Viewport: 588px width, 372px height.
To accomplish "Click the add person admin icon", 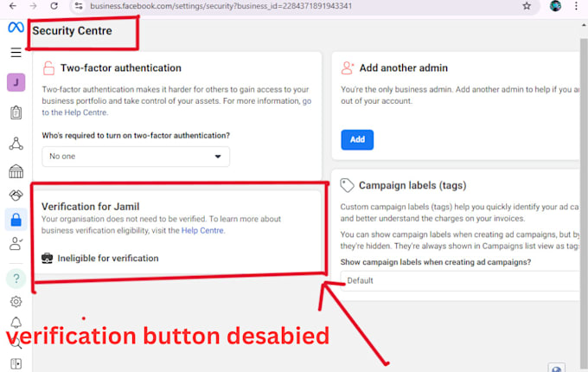I will [348, 67].
